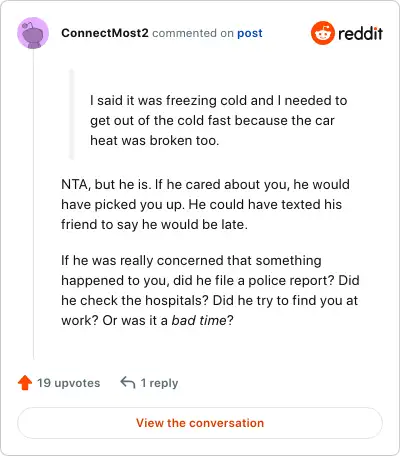Click the gray blockquote bar
400x456 pixels.
[x=71, y=114]
